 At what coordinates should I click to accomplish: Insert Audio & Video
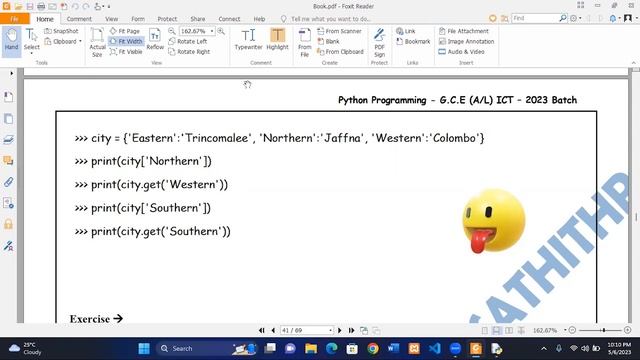pos(462,52)
